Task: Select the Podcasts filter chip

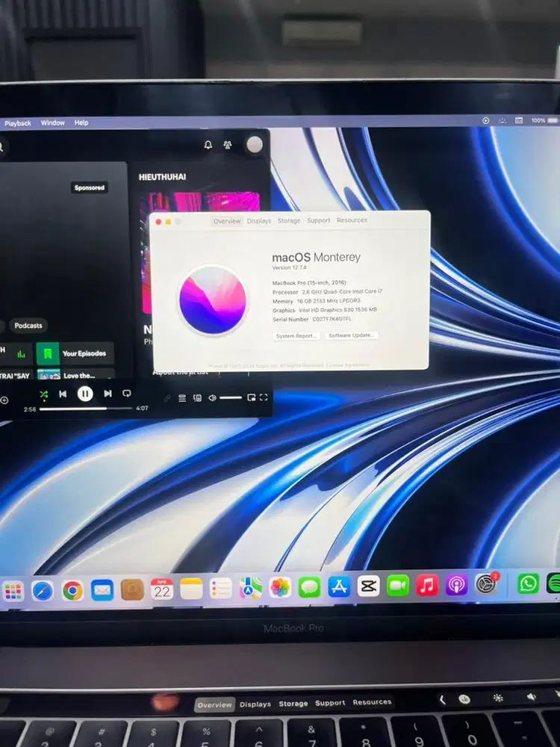Action: (x=28, y=326)
